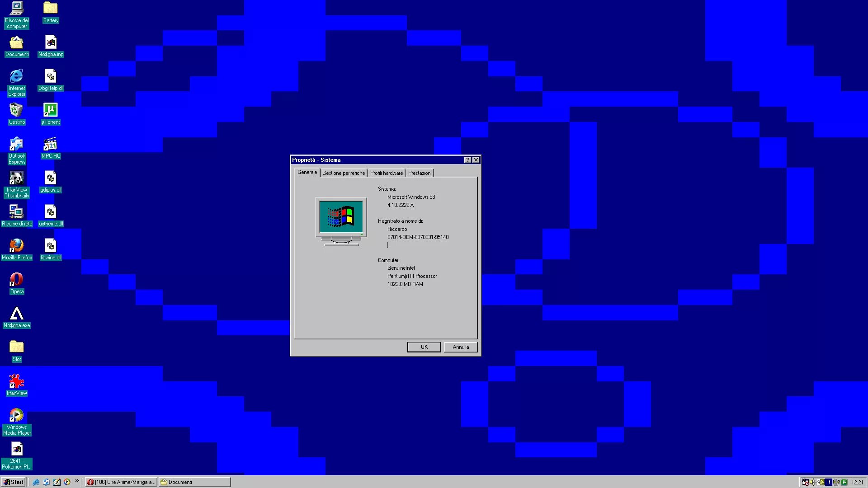Click the registered name Riccardo
Viewport: 868px width, 488px height.
397,229
